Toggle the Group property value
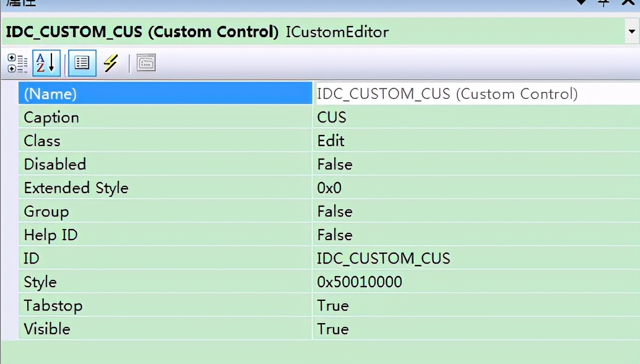 335,212
